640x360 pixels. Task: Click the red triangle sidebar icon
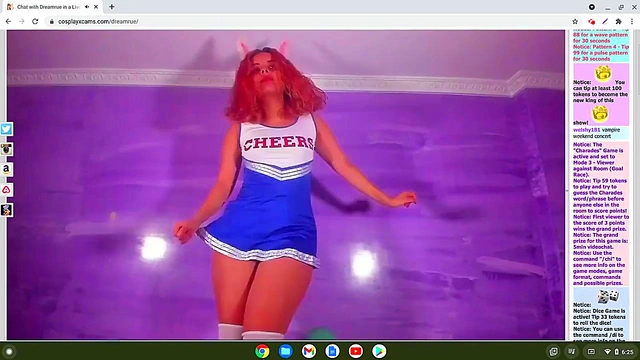click(6, 190)
